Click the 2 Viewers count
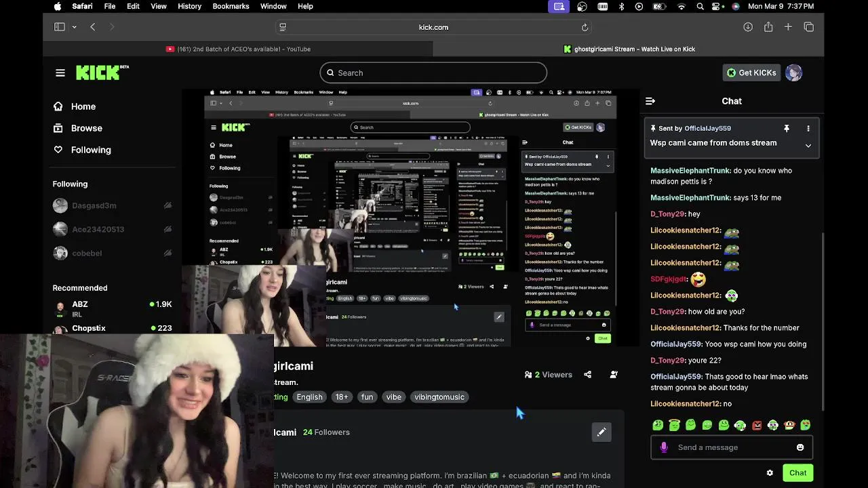 pyautogui.click(x=549, y=374)
